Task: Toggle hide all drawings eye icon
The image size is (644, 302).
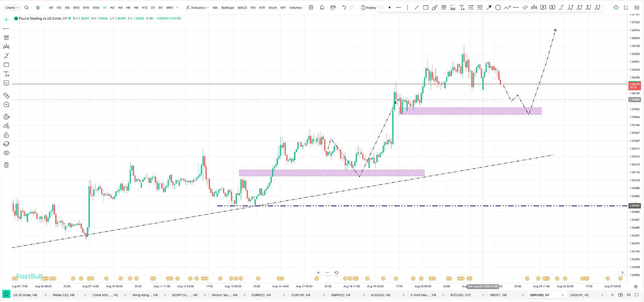Action: coord(6,153)
